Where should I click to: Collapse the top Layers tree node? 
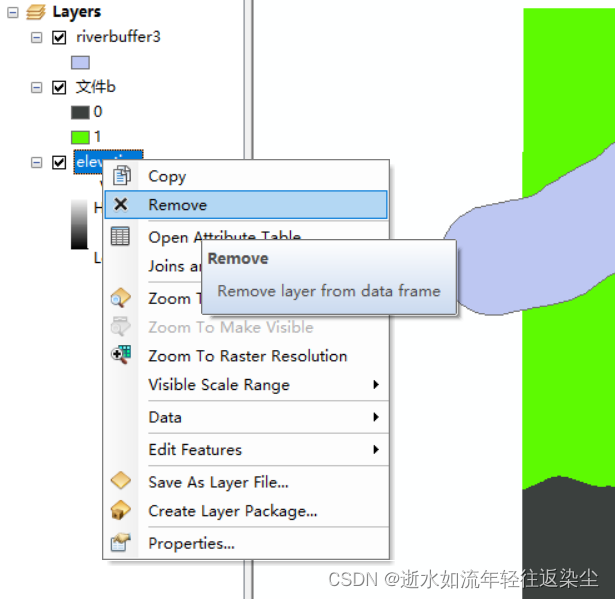pyautogui.click(x=13, y=13)
